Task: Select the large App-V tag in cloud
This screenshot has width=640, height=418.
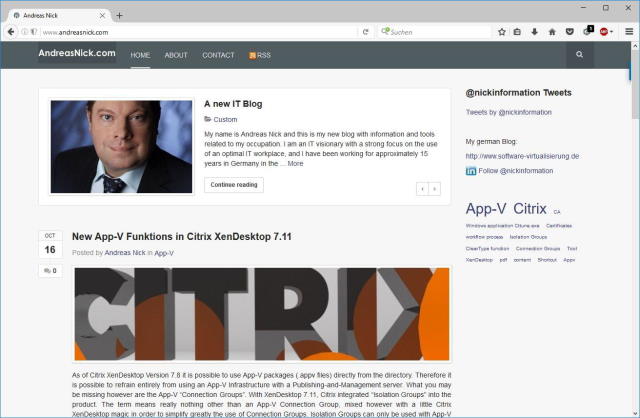Action: pos(486,209)
